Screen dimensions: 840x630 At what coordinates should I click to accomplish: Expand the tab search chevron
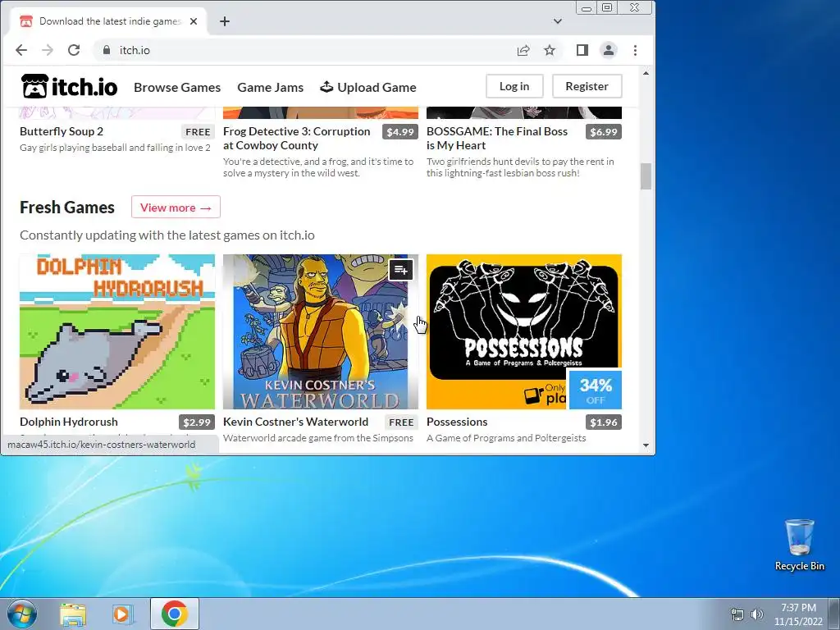click(558, 21)
